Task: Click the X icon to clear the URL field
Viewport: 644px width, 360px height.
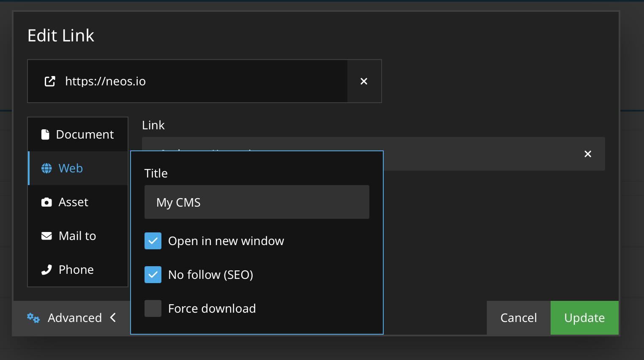Action: pyautogui.click(x=364, y=81)
